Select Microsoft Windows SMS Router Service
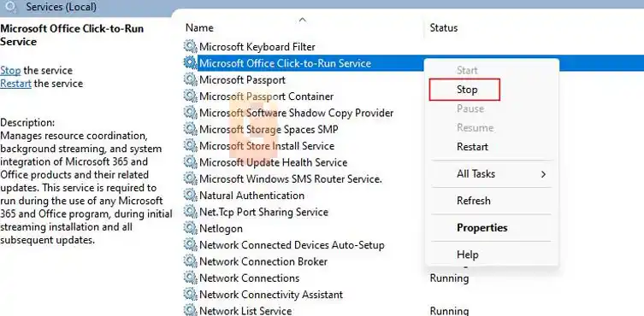Image resolution: width=644 pixels, height=316 pixels. [291, 179]
